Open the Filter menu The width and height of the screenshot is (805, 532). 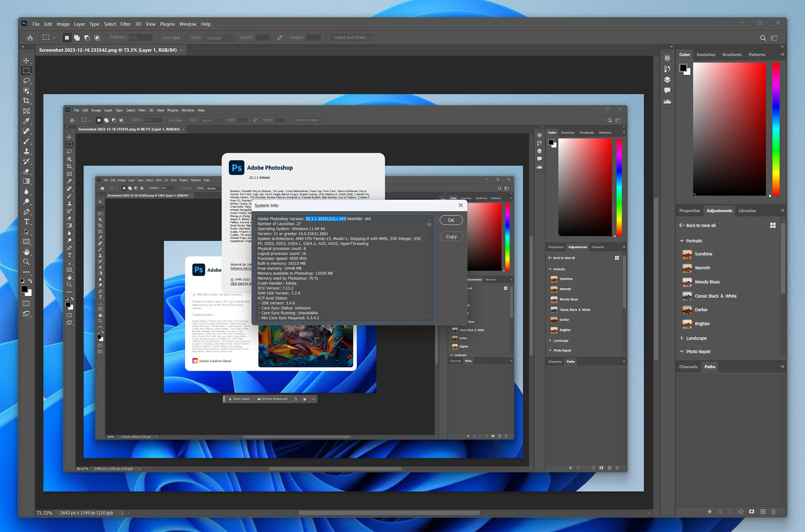click(126, 24)
